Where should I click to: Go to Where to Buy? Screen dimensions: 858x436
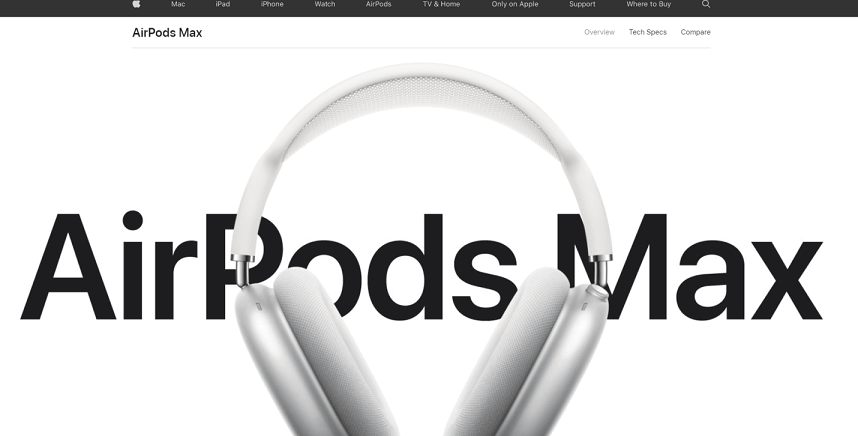point(648,4)
